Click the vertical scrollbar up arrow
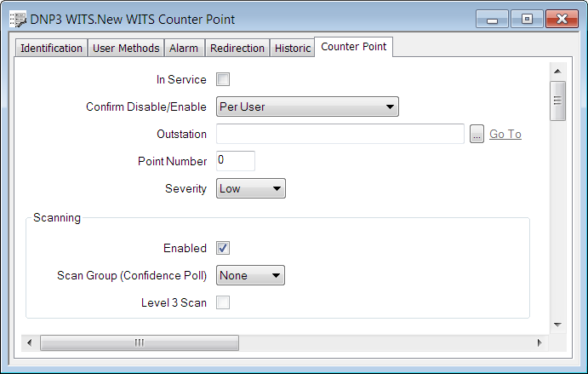The height and width of the screenshot is (374, 588). [x=557, y=71]
